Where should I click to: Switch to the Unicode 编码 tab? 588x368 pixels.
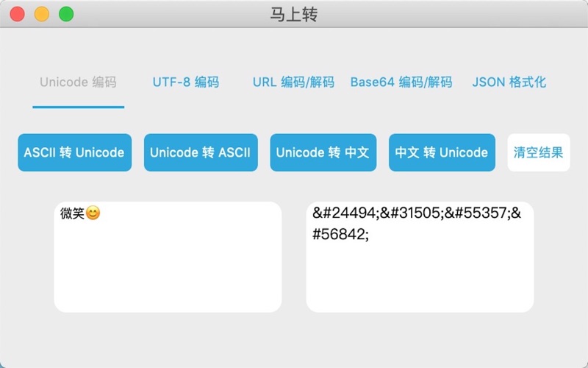click(x=78, y=82)
